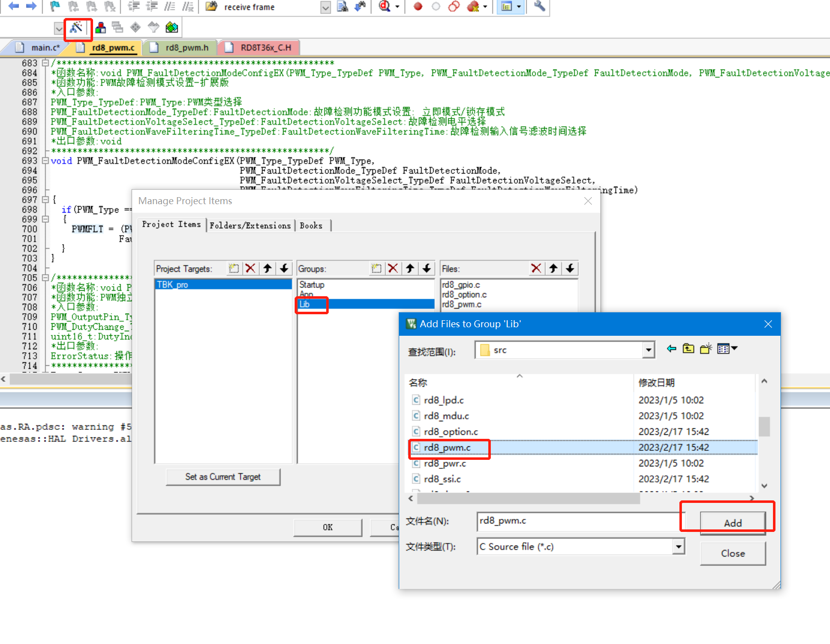This screenshot has width=830, height=644.
Task: Click the Add button
Action: click(x=733, y=523)
